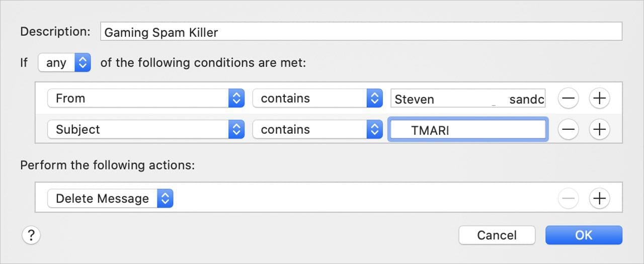
Task: Click the Subject value field with TMARI
Action: click(x=467, y=130)
